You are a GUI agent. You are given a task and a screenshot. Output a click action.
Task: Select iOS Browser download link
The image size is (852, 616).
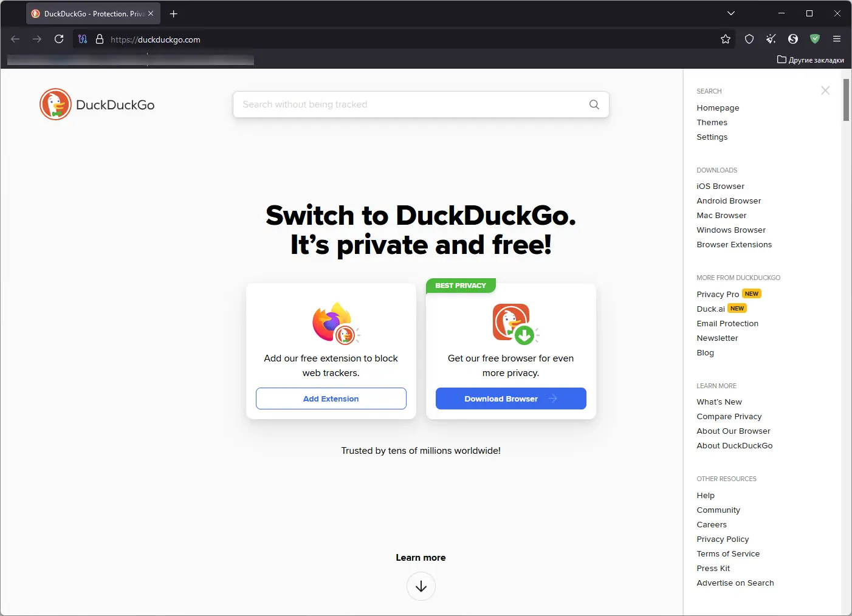point(721,186)
